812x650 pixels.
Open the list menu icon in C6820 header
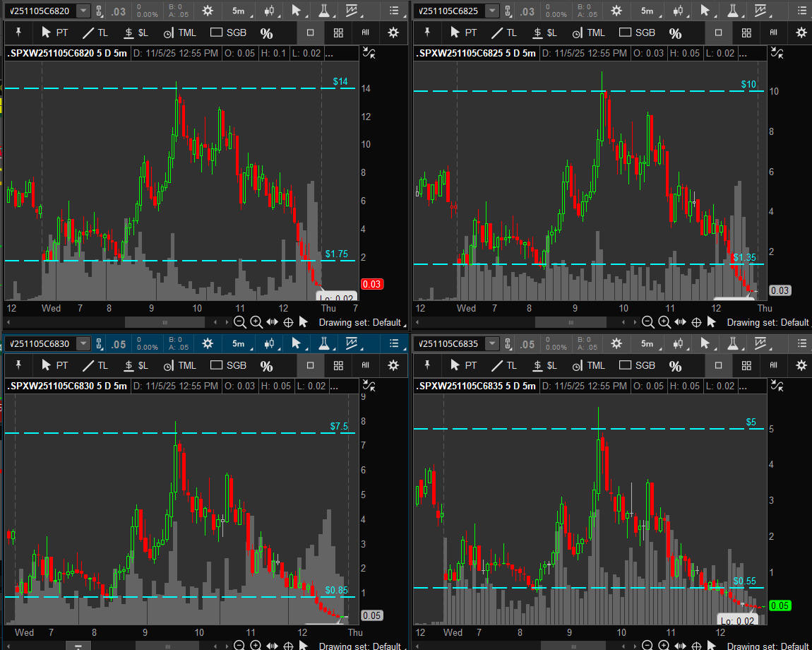[394, 11]
